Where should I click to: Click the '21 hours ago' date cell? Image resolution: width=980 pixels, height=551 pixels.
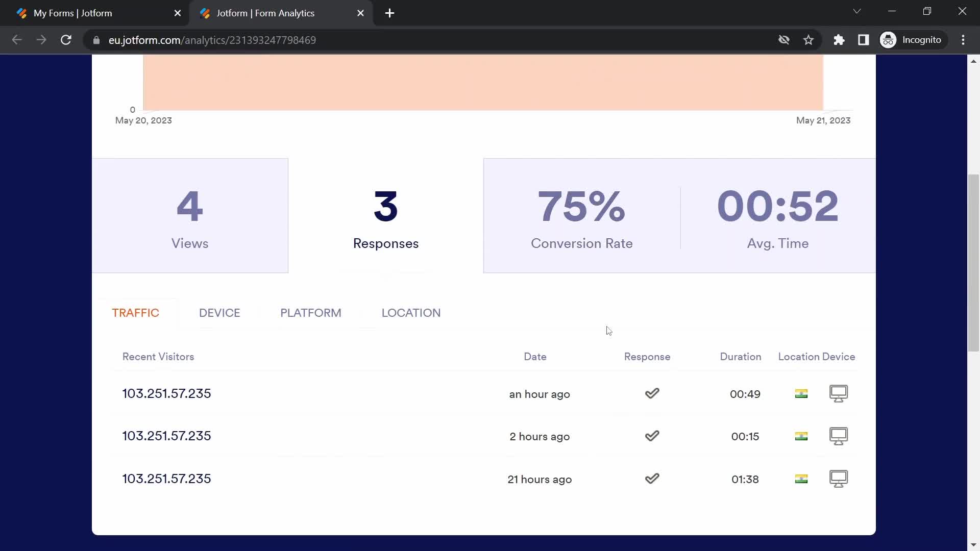pyautogui.click(x=540, y=480)
